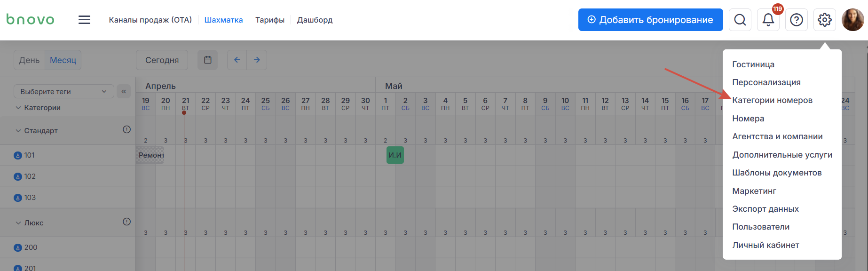Go to previous period with left arrow
The width and height of the screenshot is (868, 271).
pos(237,60)
